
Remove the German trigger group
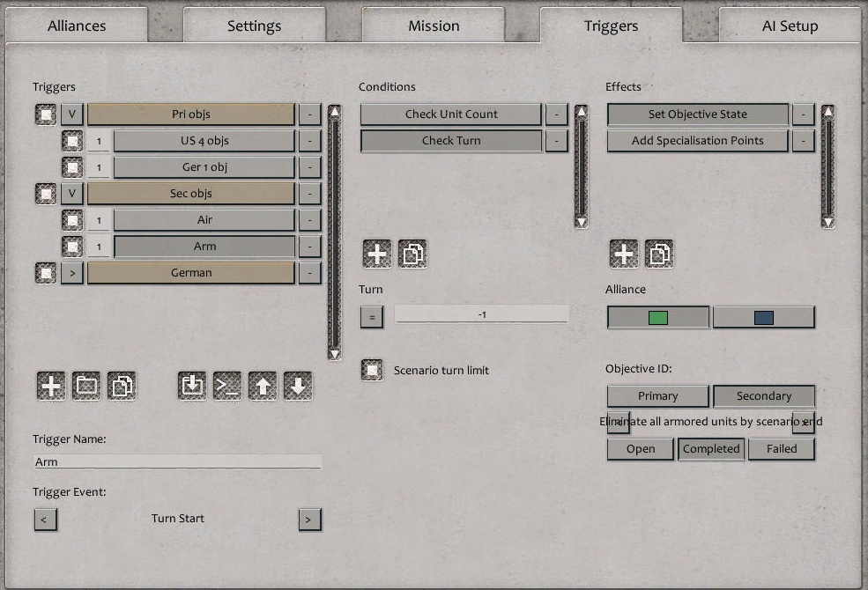(310, 273)
